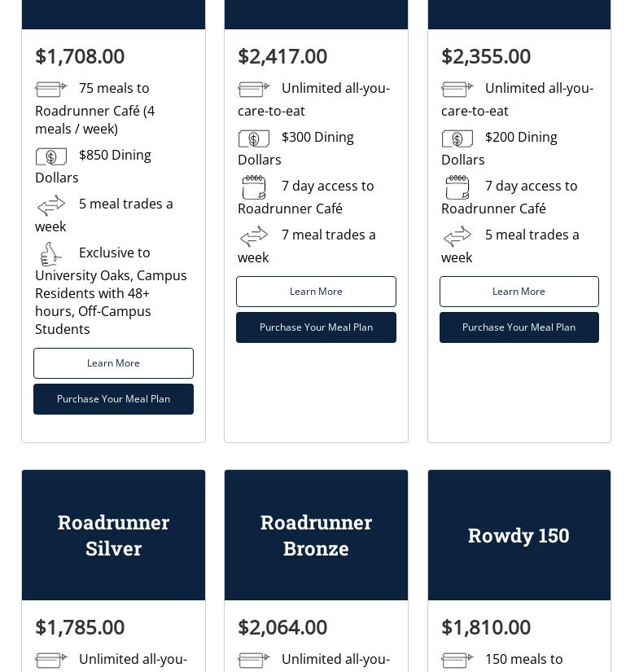Image resolution: width=639 pixels, height=672 pixels.
Task: Select the Rowdy 150 plan header
Action: point(519,535)
